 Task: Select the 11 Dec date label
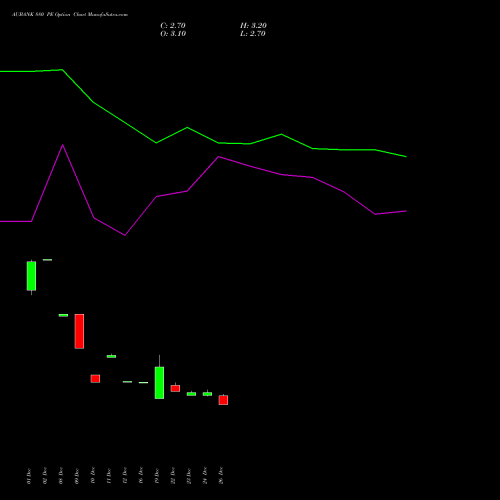[x=109, y=476]
